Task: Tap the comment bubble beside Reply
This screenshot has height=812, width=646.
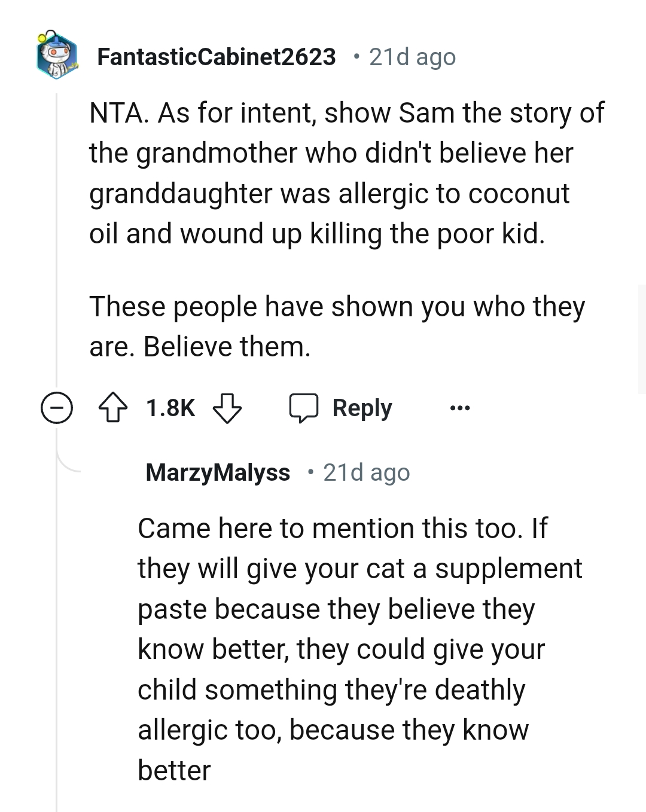Action: tap(306, 408)
